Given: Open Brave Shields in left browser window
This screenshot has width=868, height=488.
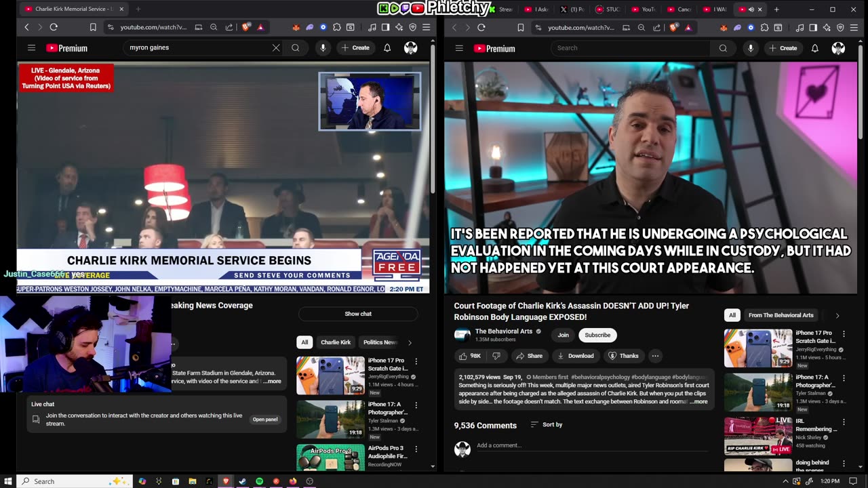Looking at the screenshot, I should click(x=245, y=27).
